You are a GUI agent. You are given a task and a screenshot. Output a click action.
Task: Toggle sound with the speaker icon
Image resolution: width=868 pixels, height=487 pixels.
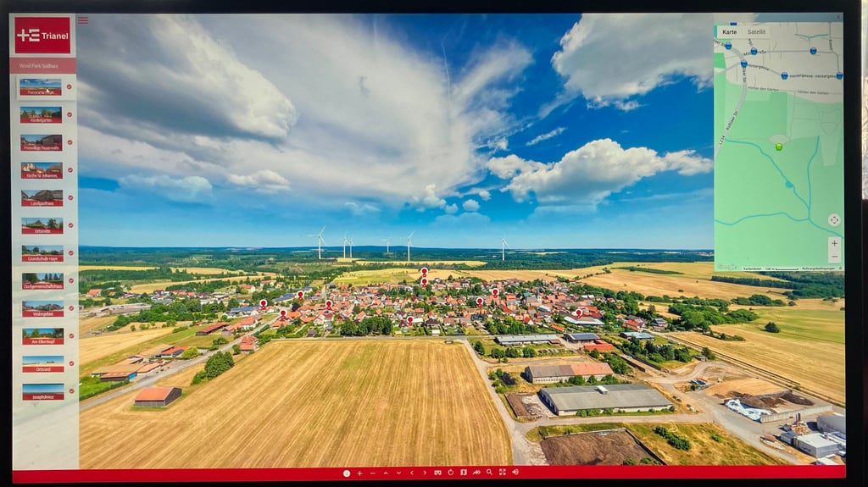pyautogui.click(x=515, y=472)
